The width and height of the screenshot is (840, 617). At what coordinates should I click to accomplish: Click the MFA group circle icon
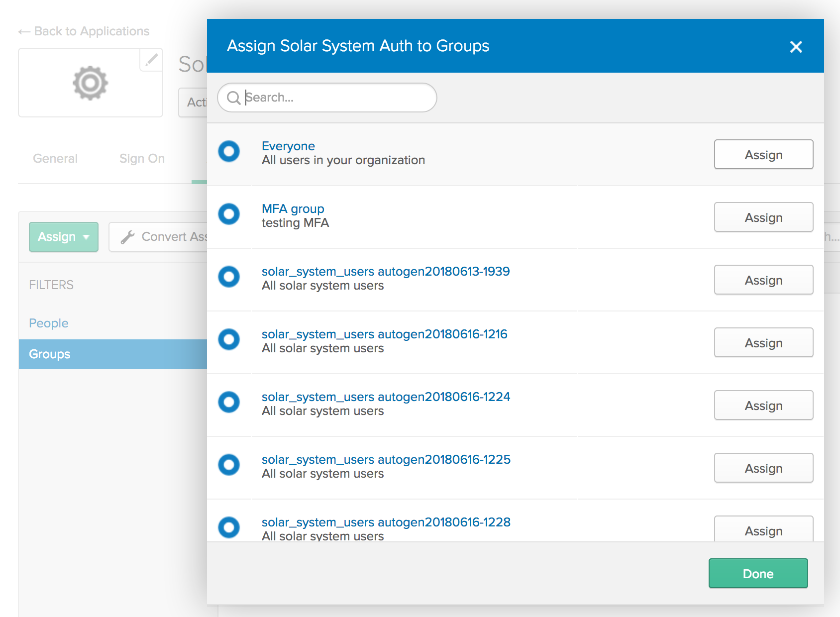229,214
